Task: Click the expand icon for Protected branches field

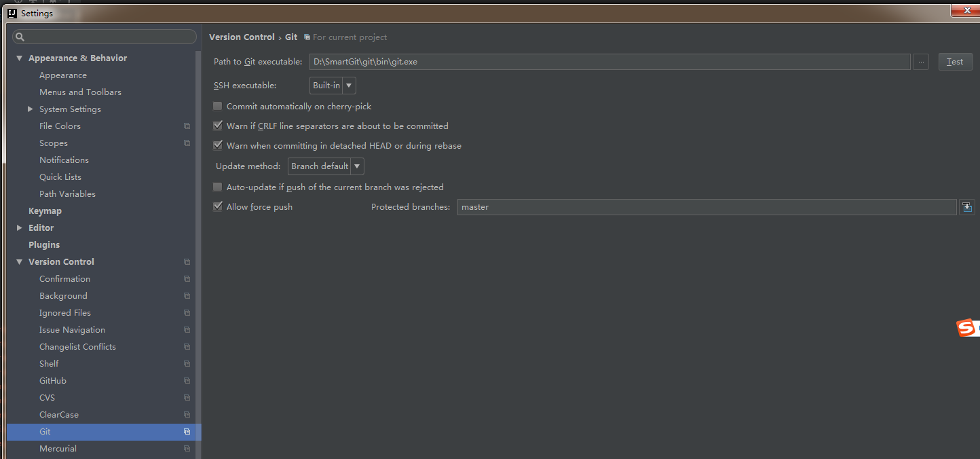Action: coord(967,207)
